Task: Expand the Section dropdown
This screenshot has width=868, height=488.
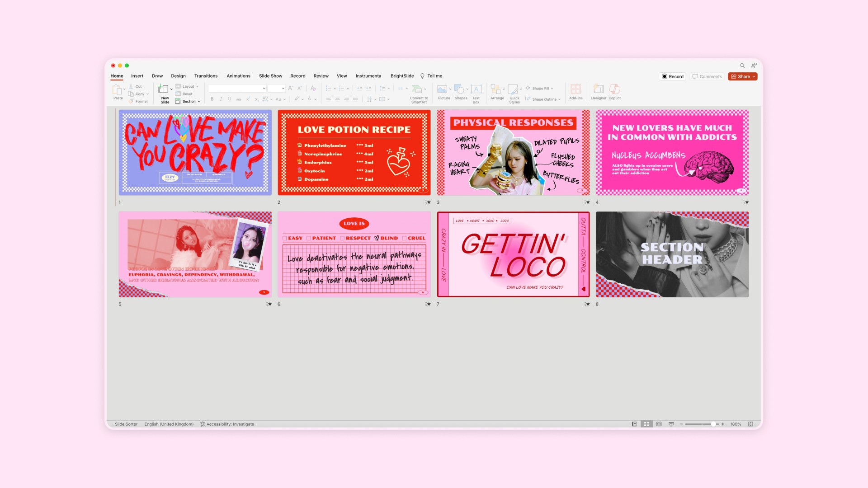Action: pyautogui.click(x=189, y=102)
